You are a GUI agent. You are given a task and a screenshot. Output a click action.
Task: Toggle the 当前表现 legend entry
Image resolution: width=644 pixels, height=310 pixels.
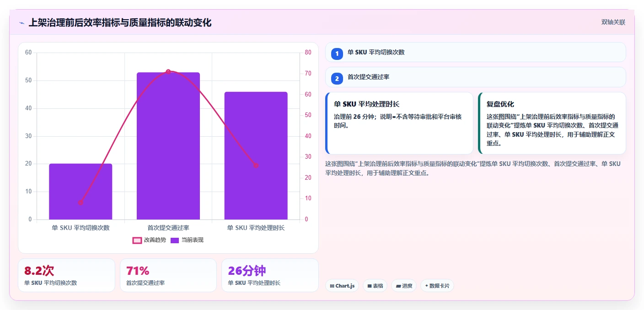[187, 240]
